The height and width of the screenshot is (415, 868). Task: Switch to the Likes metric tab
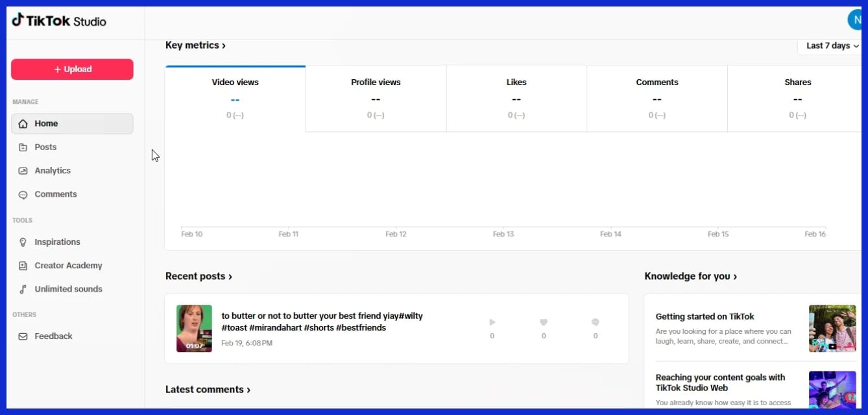(x=516, y=98)
